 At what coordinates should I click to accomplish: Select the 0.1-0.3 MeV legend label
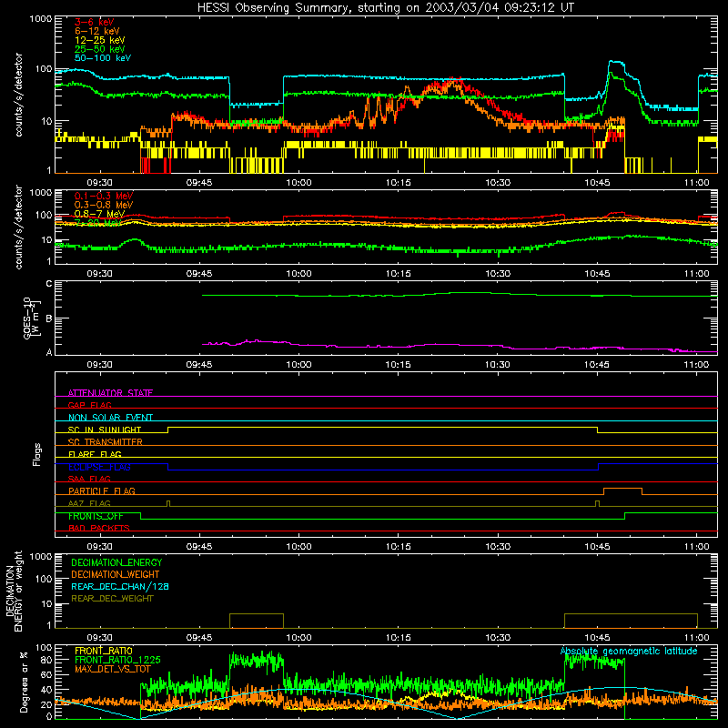(x=104, y=196)
